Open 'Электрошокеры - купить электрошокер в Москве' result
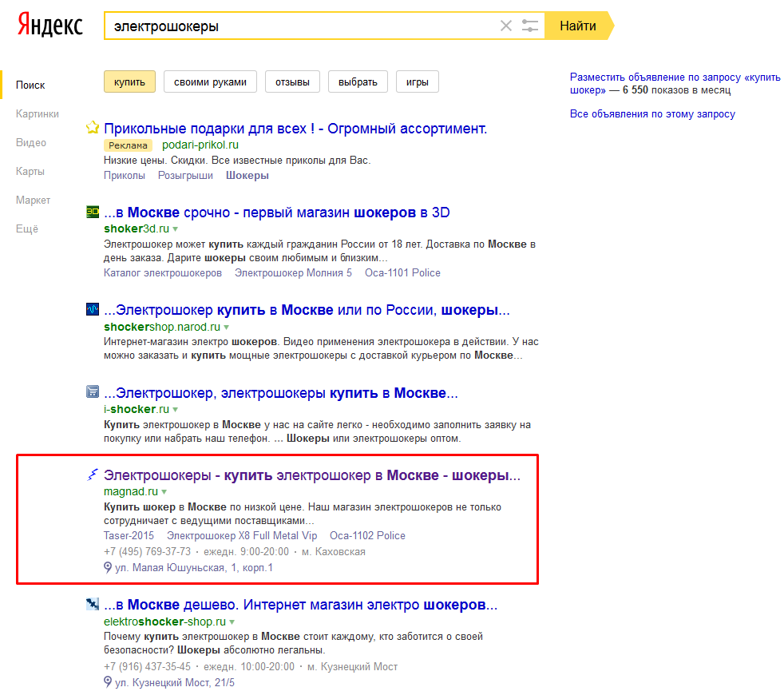784x699 pixels. pos(312,475)
